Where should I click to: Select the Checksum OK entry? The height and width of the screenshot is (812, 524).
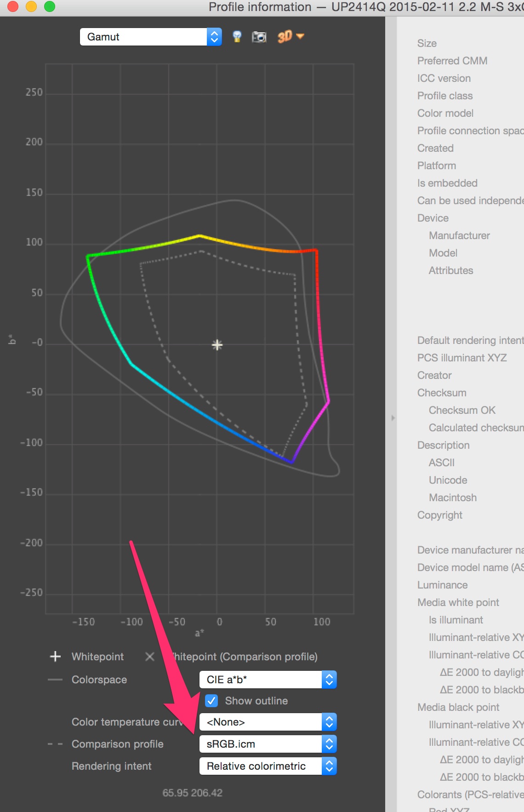tap(461, 410)
